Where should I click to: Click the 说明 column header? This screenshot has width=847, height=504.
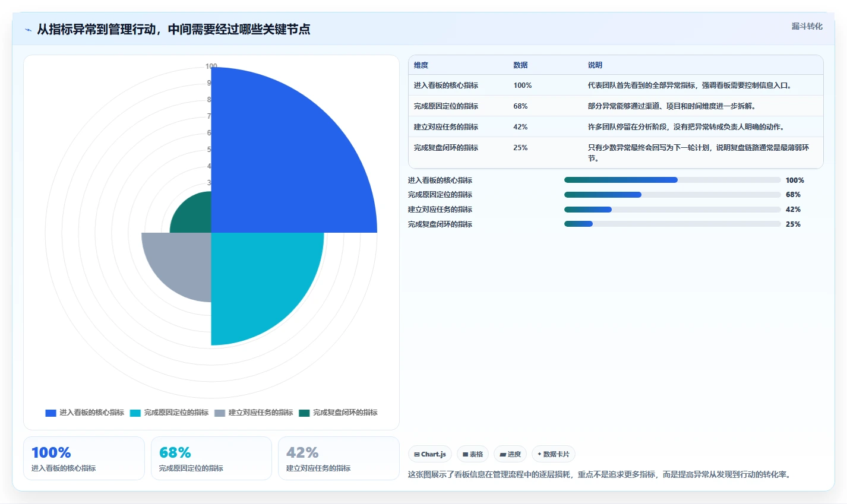pos(595,65)
